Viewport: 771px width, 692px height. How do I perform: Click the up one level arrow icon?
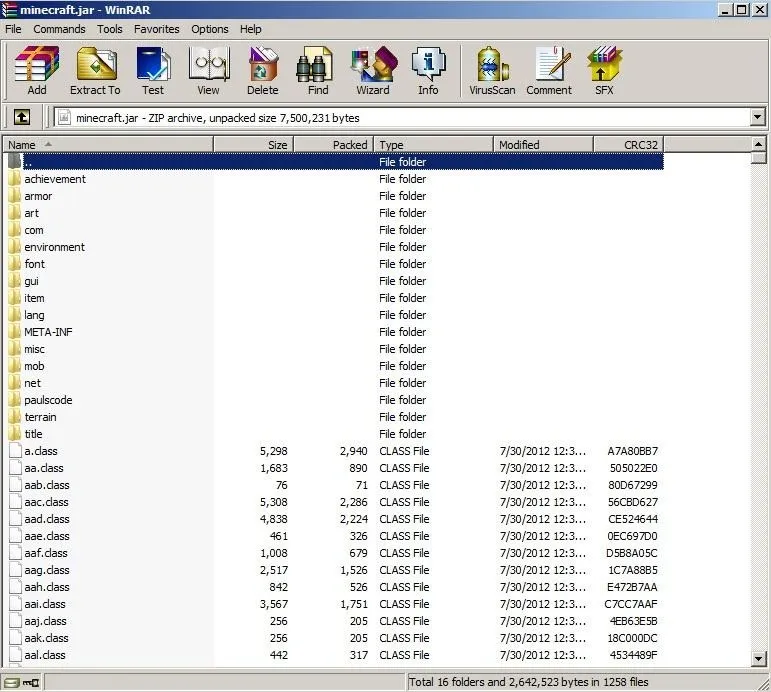coord(22,117)
